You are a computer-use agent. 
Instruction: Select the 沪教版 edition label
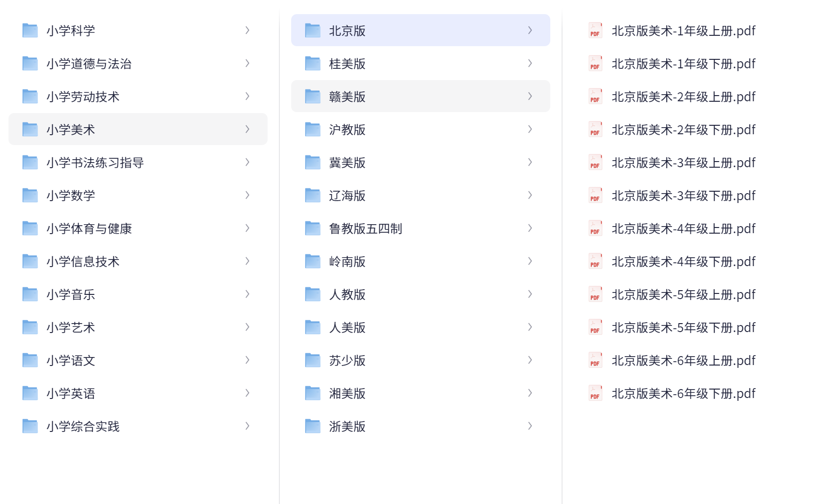[347, 130]
